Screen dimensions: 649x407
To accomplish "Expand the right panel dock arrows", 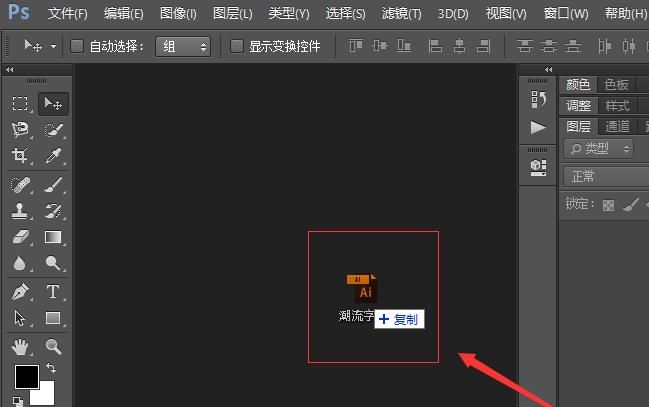I will click(x=548, y=70).
